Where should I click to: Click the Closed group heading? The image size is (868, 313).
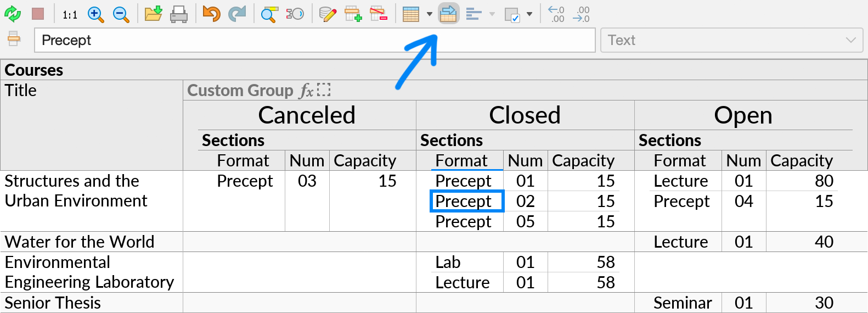(525, 115)
